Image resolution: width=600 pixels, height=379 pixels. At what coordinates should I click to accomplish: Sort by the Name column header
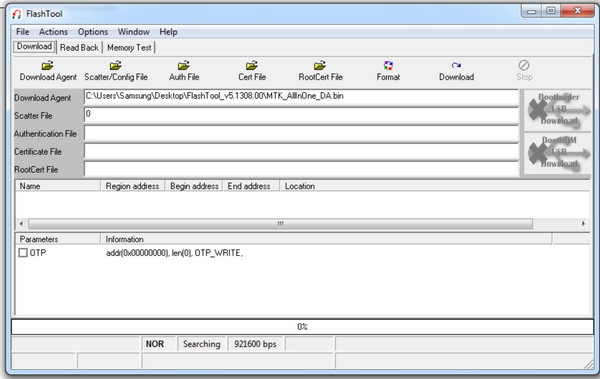point(58,186)
